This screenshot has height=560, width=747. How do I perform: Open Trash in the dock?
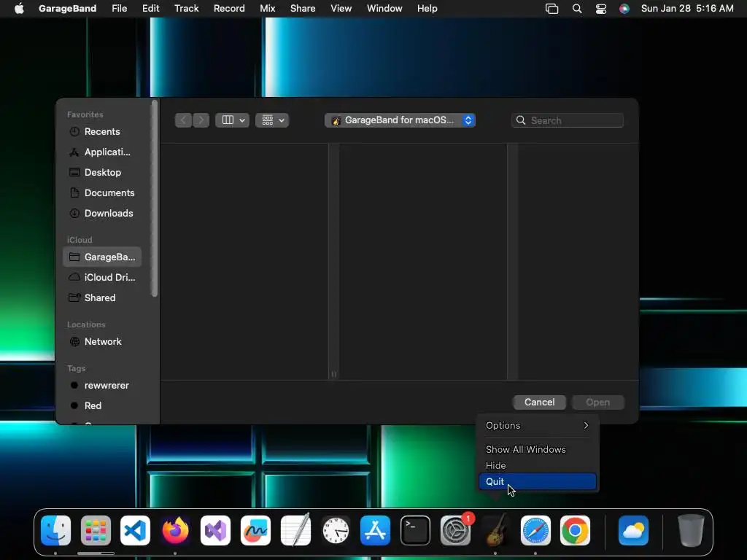pyautogui.click(x=691, y=531)
